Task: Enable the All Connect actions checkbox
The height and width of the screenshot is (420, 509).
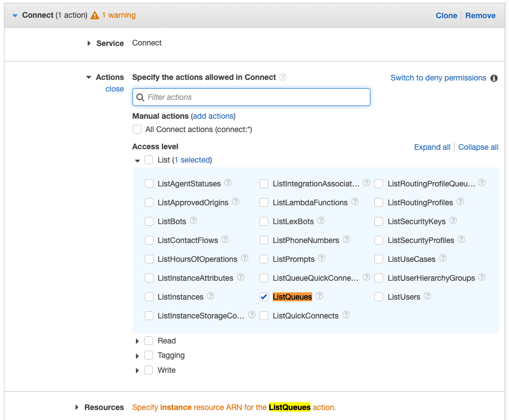Action: (137, 129)
